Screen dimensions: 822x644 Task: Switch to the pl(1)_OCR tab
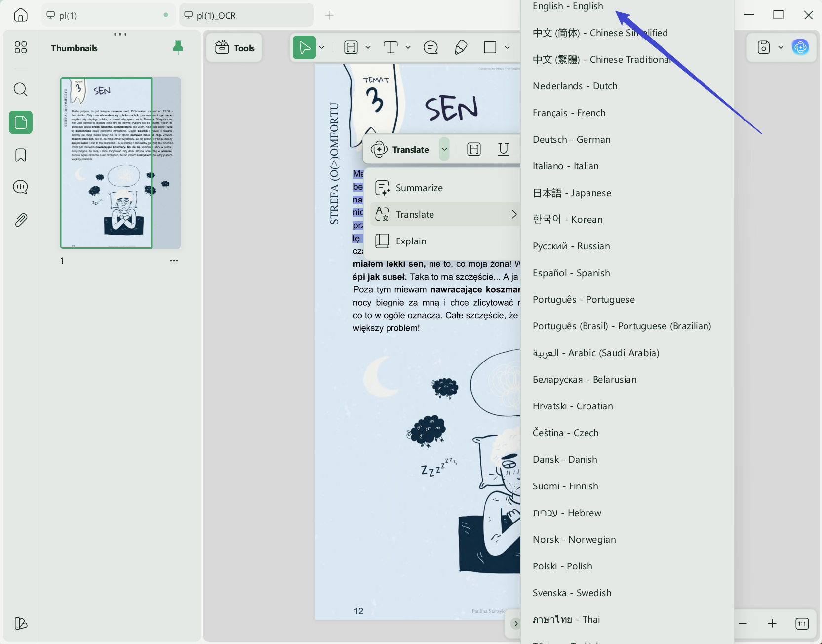247,15
